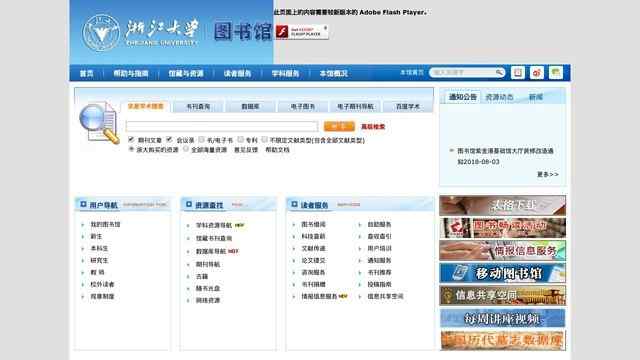This screenshot has width=640, height=360.
Task: Open 期刊导航 link
Action: (208, 264)
